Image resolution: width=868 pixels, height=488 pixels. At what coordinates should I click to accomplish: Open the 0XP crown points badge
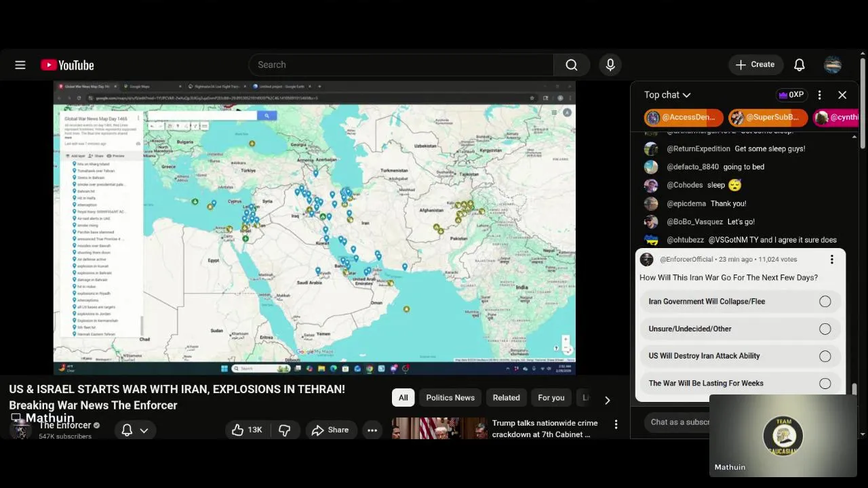coord(791,95)
